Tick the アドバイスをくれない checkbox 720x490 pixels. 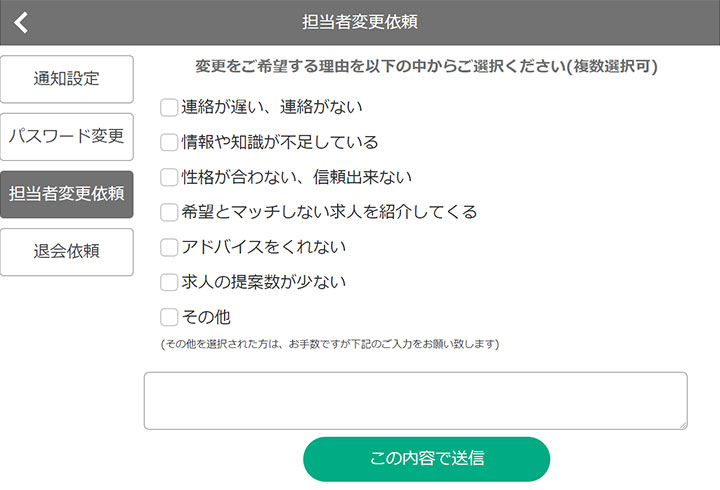(169, 247)
